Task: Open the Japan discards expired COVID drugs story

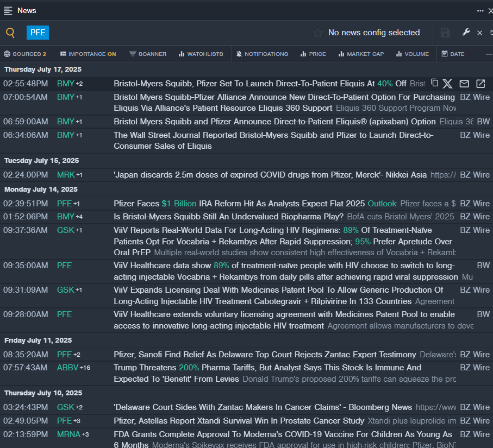Action: 270,175
